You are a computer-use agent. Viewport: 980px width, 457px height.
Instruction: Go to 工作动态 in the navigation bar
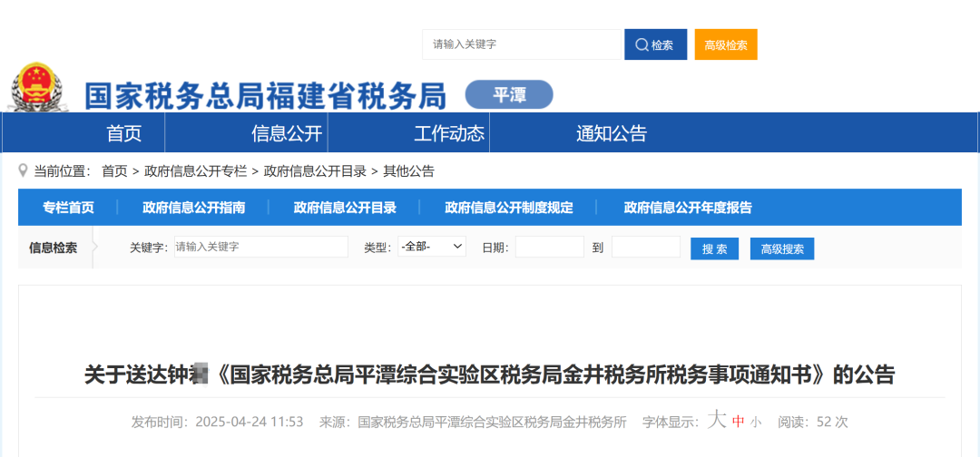[449, 133]
